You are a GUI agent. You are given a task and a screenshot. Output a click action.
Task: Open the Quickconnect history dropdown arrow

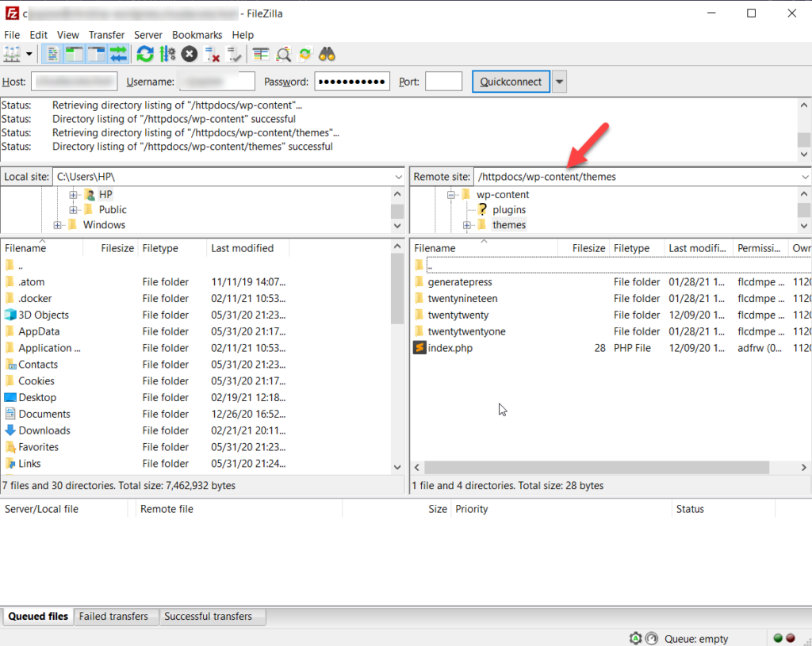tap(559, 82)
